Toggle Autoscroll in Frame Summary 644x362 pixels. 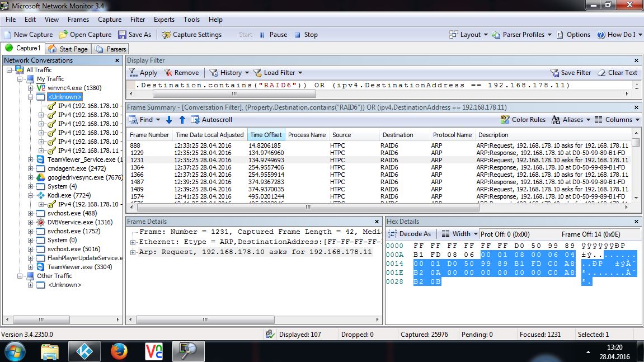coord(212,120)
